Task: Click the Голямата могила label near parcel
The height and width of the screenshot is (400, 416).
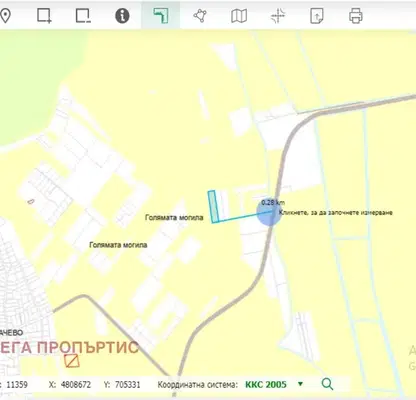Action: click(x=174, y=218)
